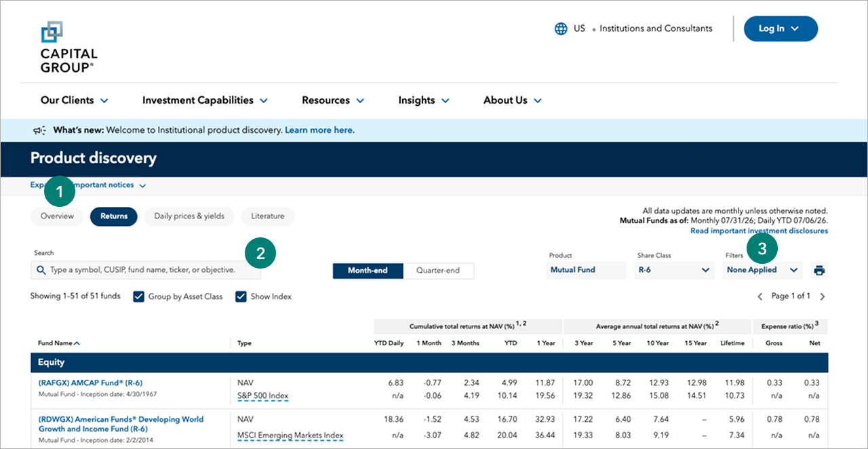Open the Our Clients menu
Viewport: 868px width, 449px height.
coord(74,100)
